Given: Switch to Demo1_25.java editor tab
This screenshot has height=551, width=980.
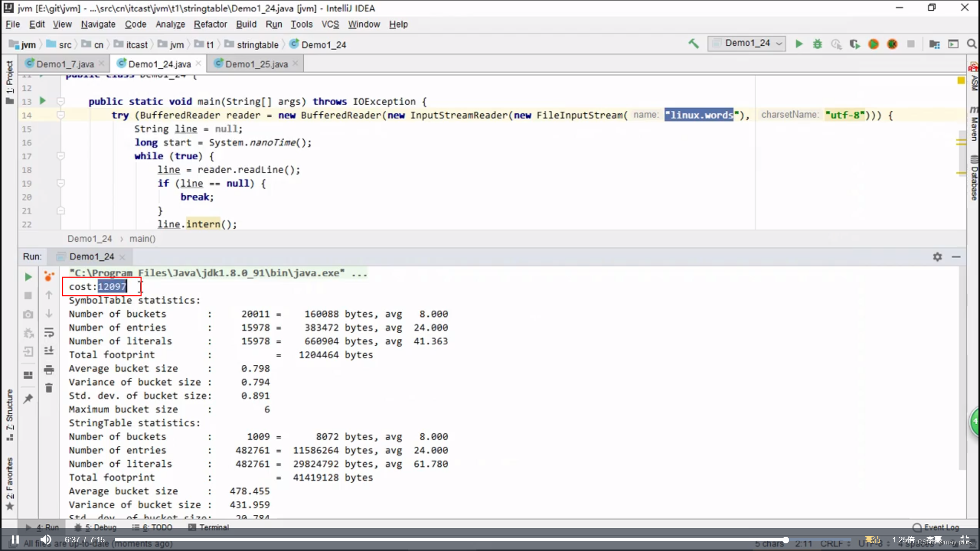Looking at the screenshot, I should click(x=256, y=64).
